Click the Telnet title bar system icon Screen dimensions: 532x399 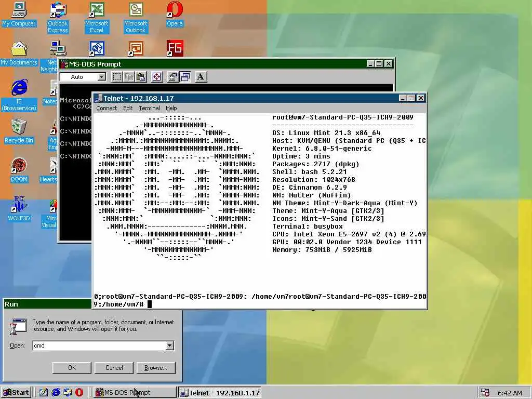click(x=98, y=98)
